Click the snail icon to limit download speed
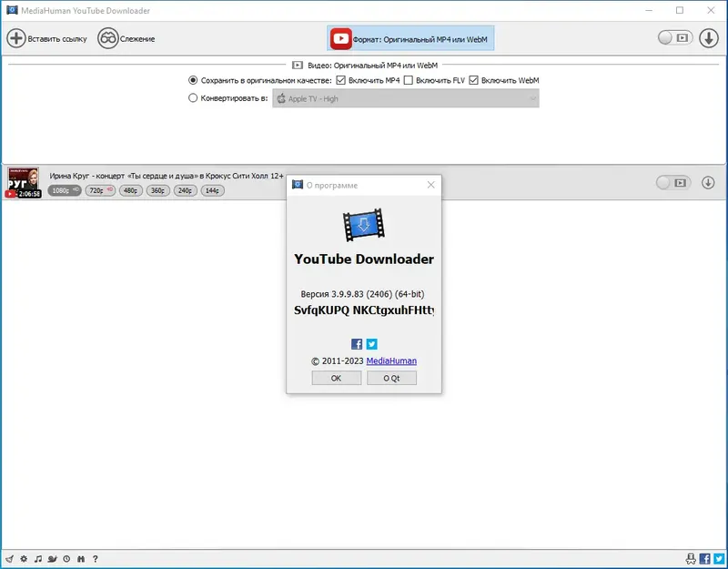The height and width of the screenshot is (569, 728). [52, 559]
